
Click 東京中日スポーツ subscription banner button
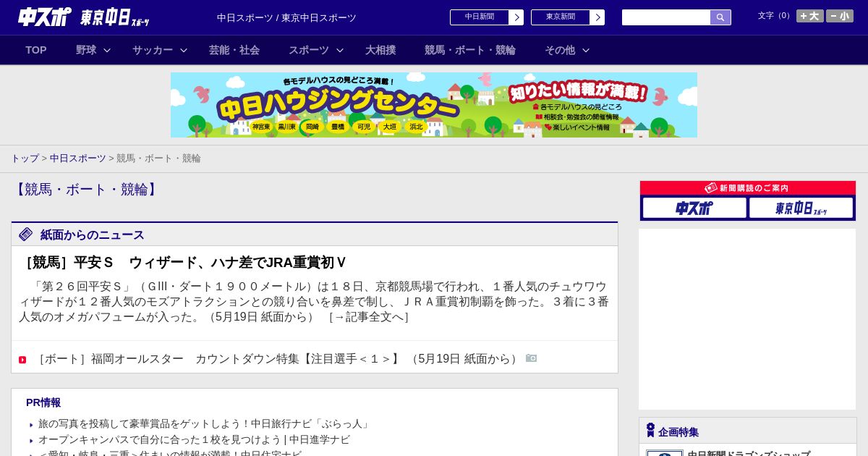pos(801,208)
